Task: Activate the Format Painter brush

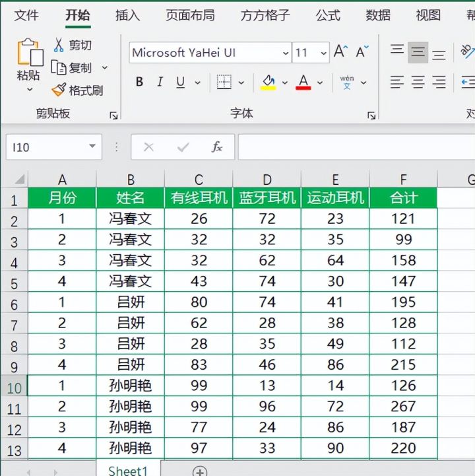Action: 59,90
